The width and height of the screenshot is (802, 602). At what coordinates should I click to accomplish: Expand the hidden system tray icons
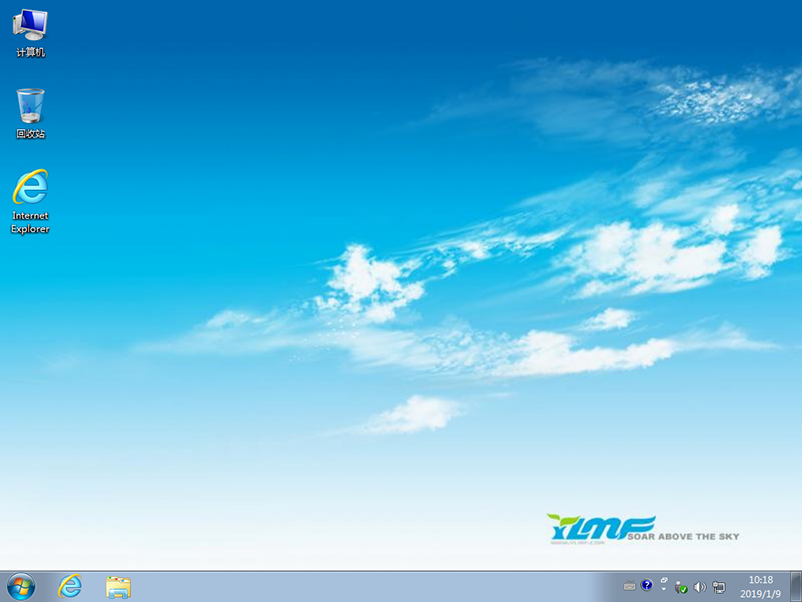tap(663, 588)
